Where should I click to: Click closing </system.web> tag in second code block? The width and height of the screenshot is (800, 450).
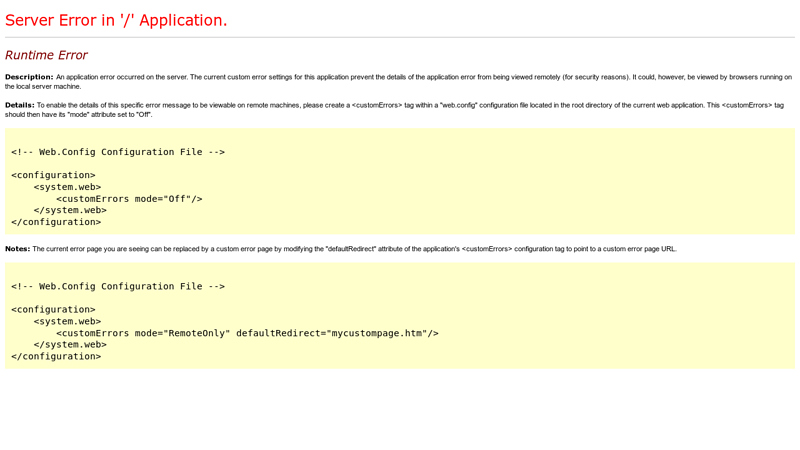(x=70, y=344)
